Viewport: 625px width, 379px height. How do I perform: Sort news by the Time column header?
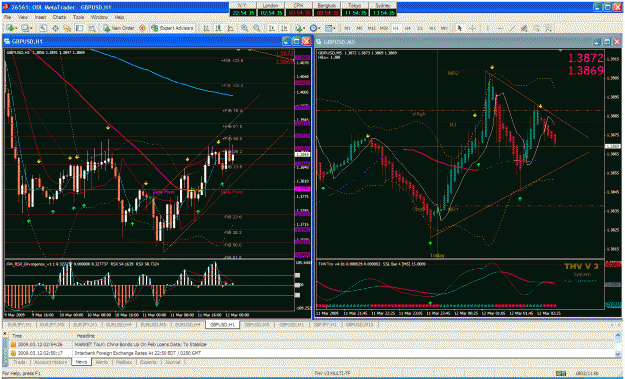click(41, 336)
